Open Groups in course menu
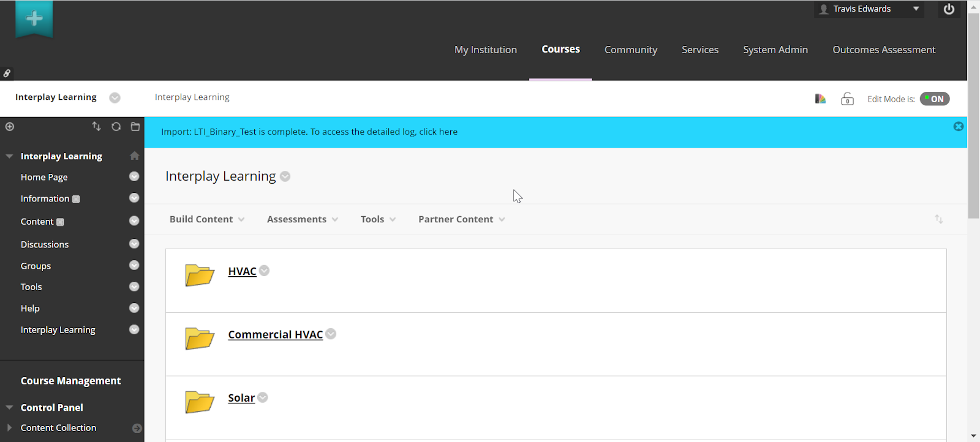This screenshot has height=442, width=980. coord(36,266)
